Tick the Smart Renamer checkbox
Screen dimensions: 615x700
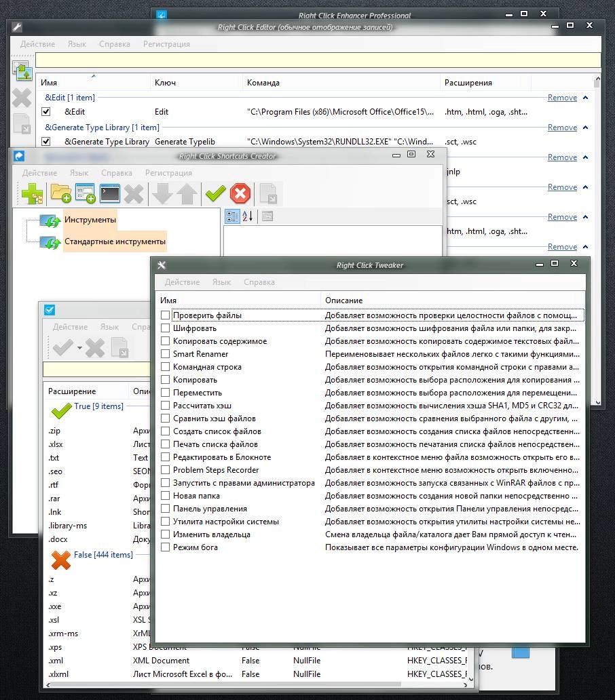(x=165, y=354)
